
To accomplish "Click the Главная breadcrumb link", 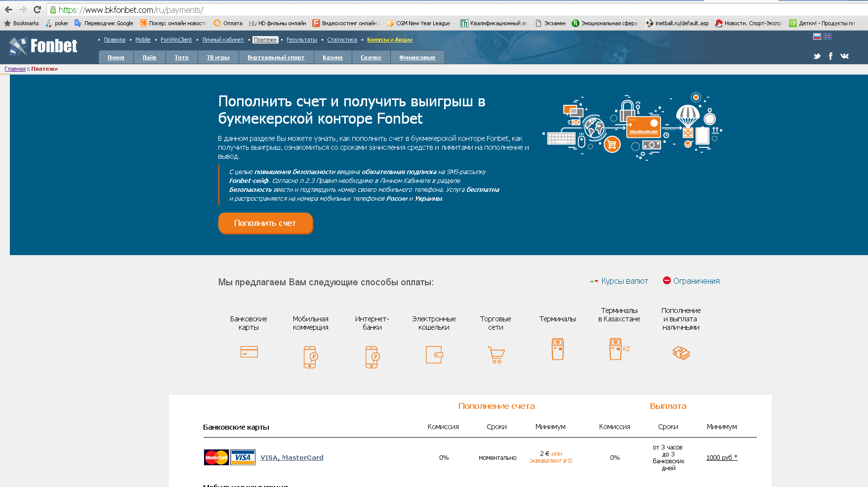I will (x=15, y=69).
